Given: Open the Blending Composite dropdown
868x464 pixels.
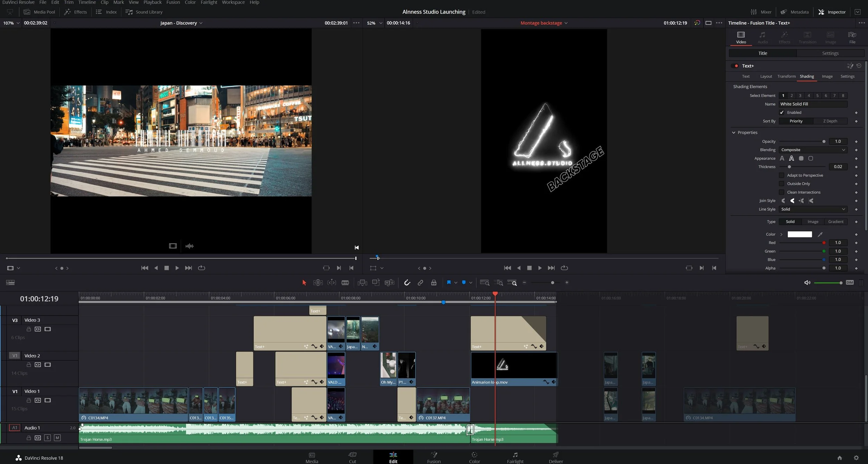Looking at the screenshot, I should (812, 150).
